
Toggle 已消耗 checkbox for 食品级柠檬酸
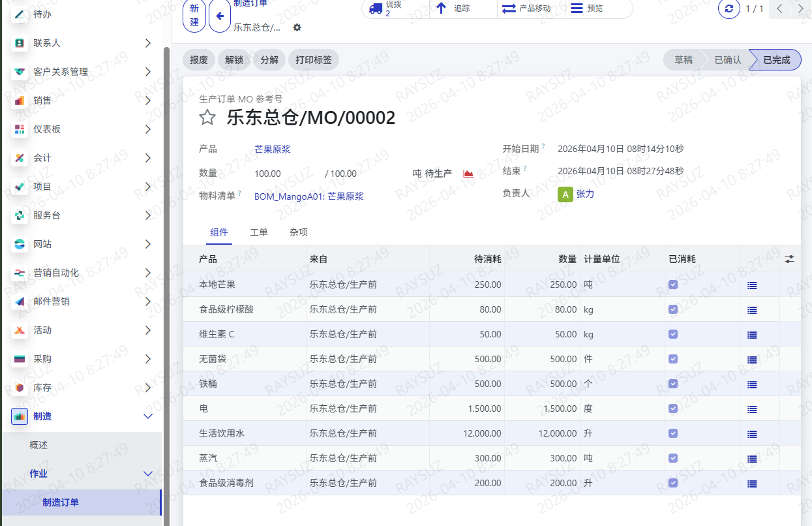click(x=673, y=309)
